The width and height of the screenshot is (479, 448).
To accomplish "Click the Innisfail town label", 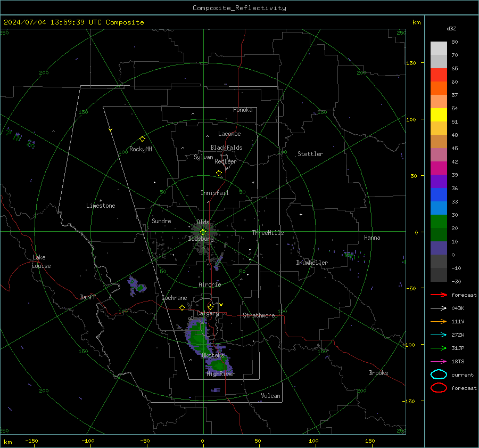I will point(214,193).
